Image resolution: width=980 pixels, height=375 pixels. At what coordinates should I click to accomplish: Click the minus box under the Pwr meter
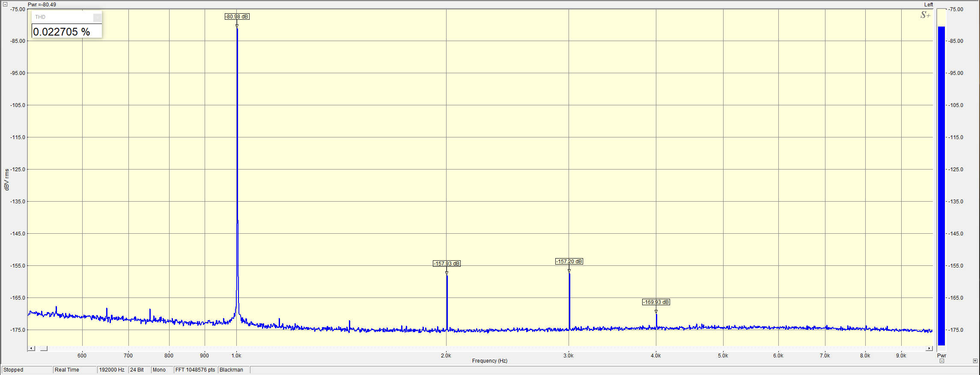942,361
